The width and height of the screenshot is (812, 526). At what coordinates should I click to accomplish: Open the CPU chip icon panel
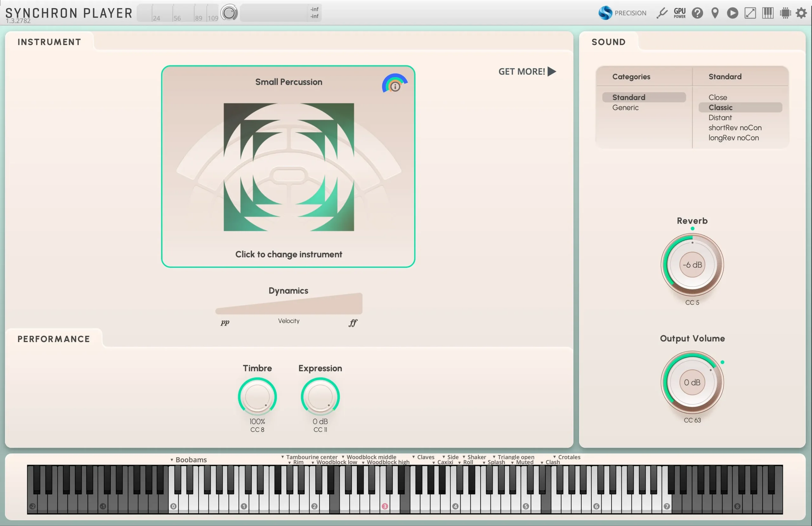[785, 13]
